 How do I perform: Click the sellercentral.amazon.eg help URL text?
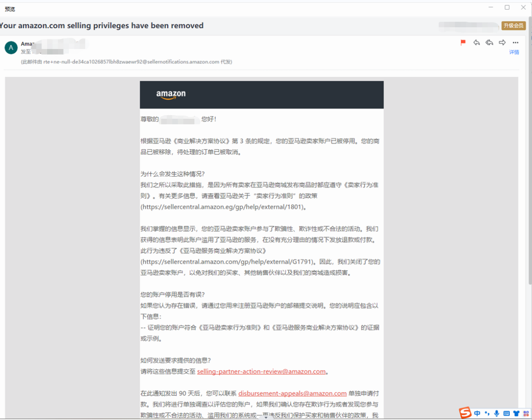(x=223, y=207)
